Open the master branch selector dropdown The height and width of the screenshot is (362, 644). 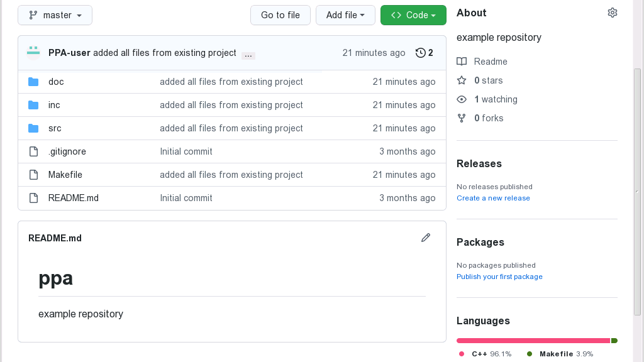pos(55,15)
